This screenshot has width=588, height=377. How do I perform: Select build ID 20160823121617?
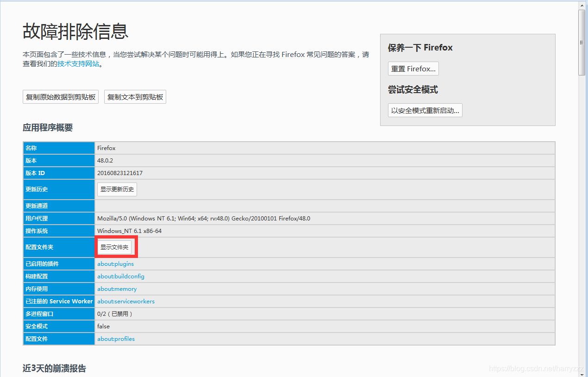120,173
